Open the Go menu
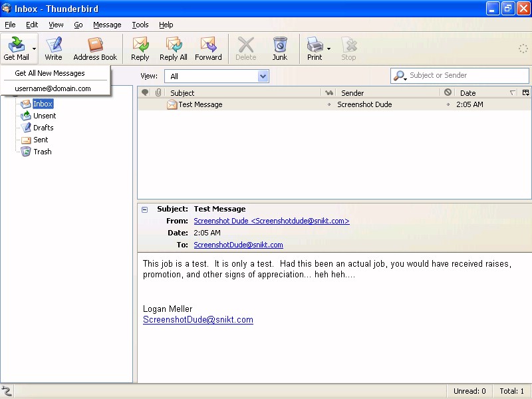 [78, 25]
